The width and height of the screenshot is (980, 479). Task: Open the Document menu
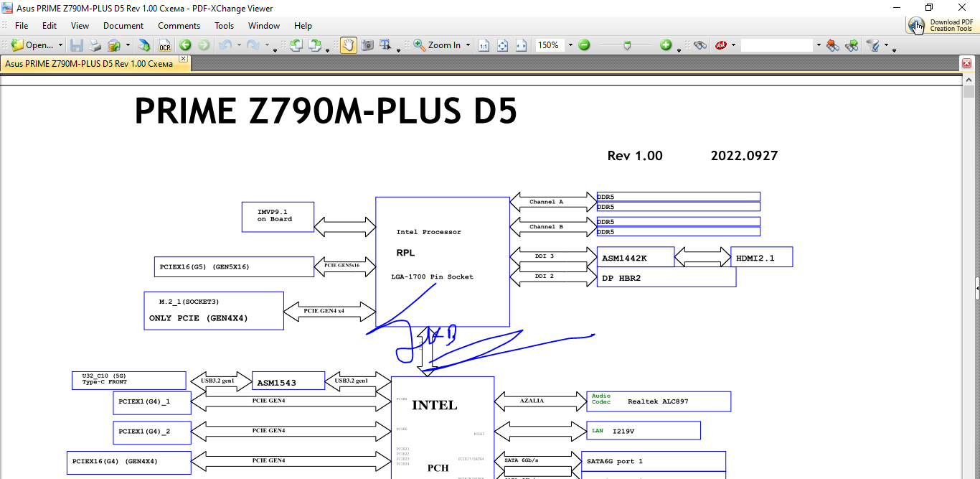[123, 25]
